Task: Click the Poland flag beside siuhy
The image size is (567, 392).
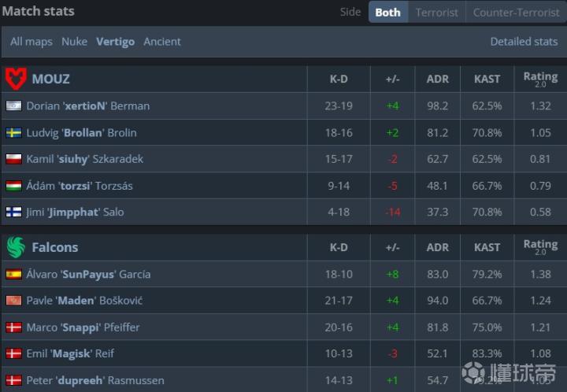Action: 13,159
